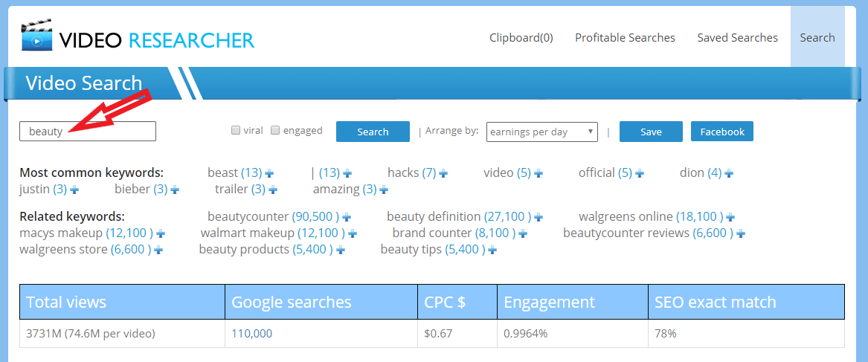Select the Search tab in the navigation
This screenshot has width=868, height=362.
coord(817,38)
